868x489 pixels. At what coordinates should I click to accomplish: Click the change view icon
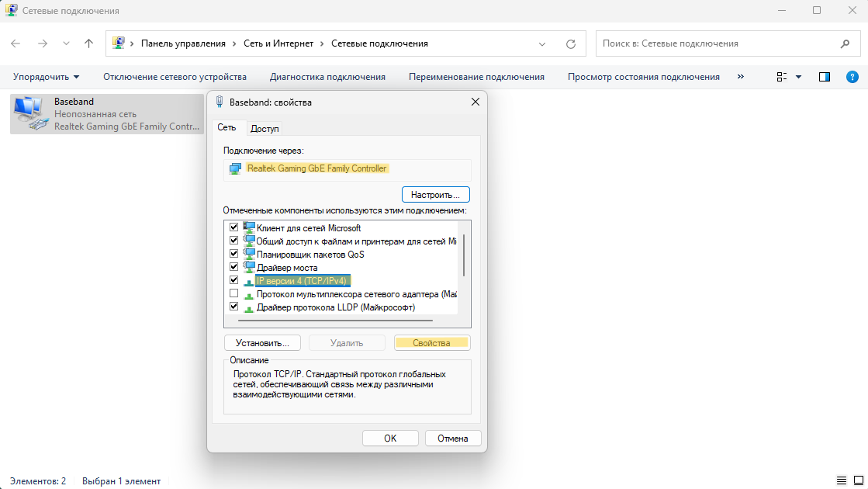pos(782,77)
